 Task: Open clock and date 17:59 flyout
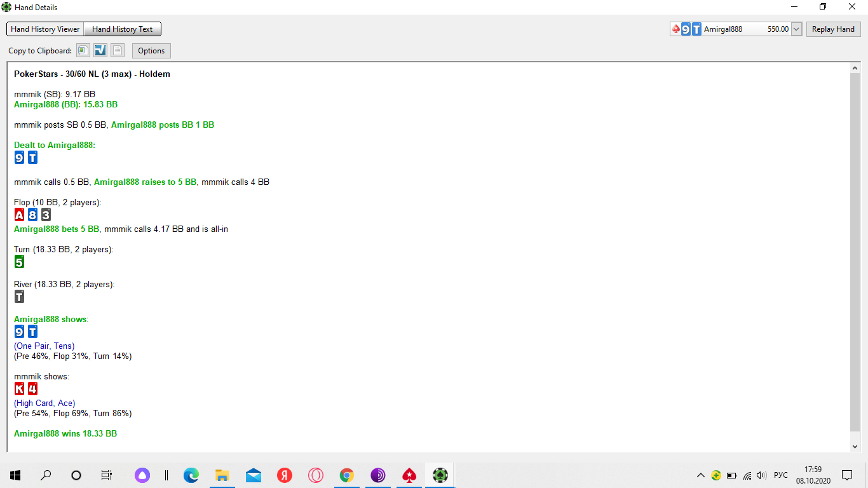813,475
